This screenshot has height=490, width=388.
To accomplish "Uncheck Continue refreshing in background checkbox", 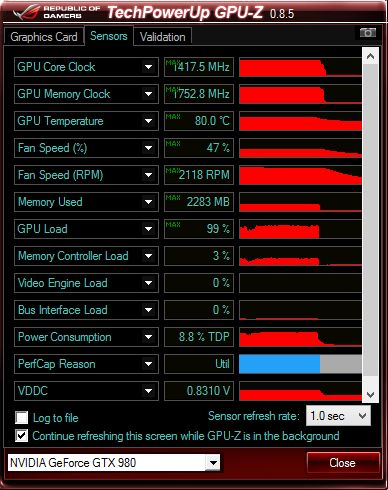I will tap(22, 436).
